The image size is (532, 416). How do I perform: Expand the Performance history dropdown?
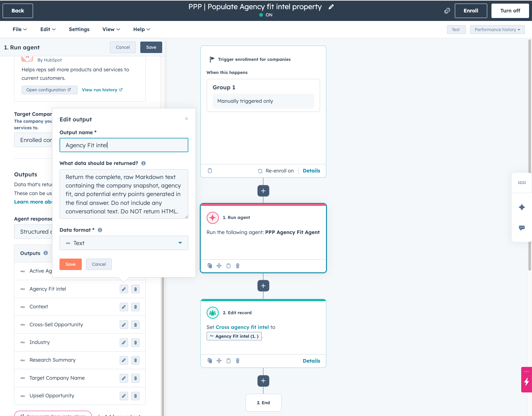coord(497,29)
